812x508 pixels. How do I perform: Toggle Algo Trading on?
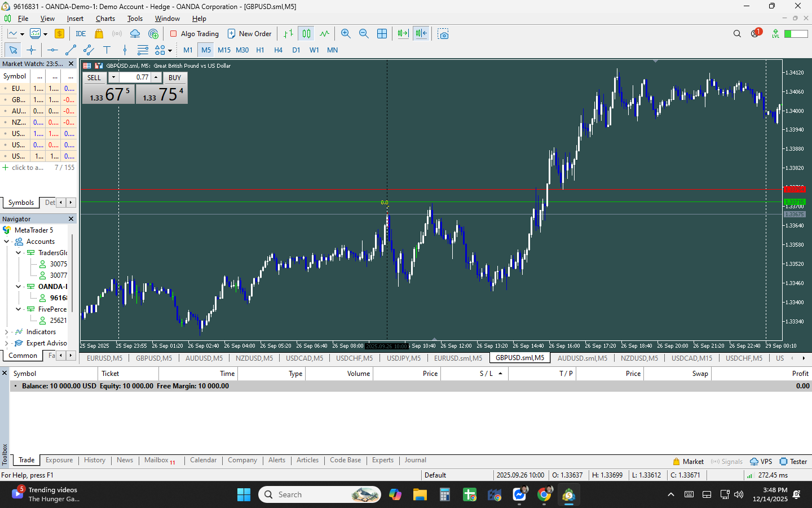click(x=195, y=34)
